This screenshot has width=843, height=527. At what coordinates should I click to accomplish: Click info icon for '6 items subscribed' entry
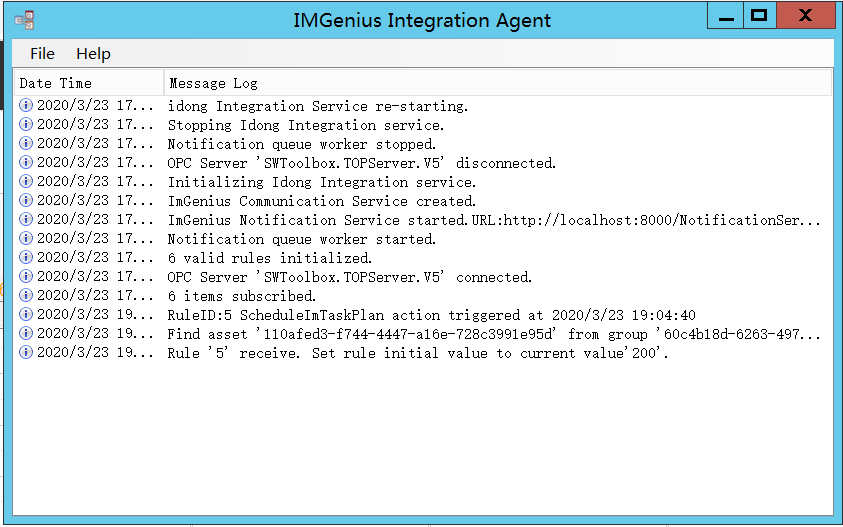(x=26, y=296)
